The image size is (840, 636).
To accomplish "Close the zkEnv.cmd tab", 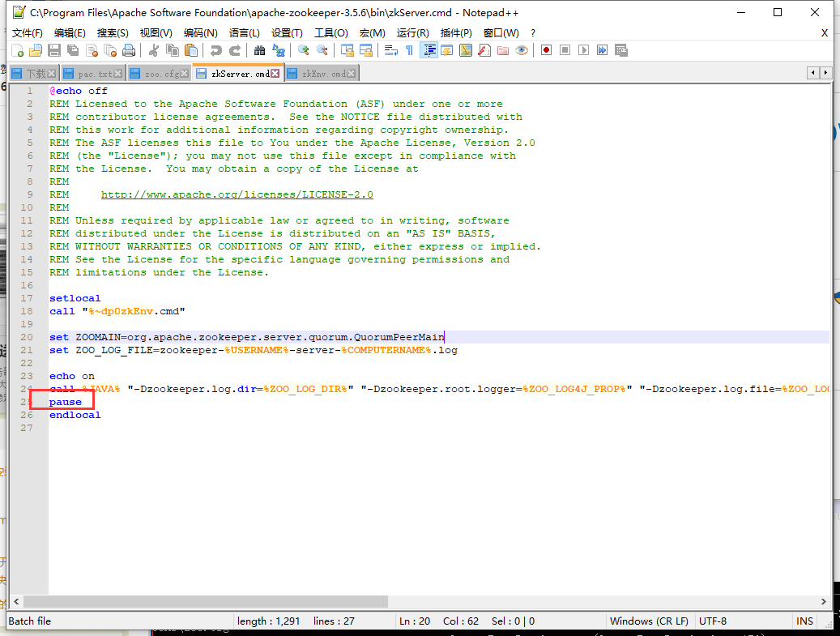I will pyautogui.click(x=352, y=72).
